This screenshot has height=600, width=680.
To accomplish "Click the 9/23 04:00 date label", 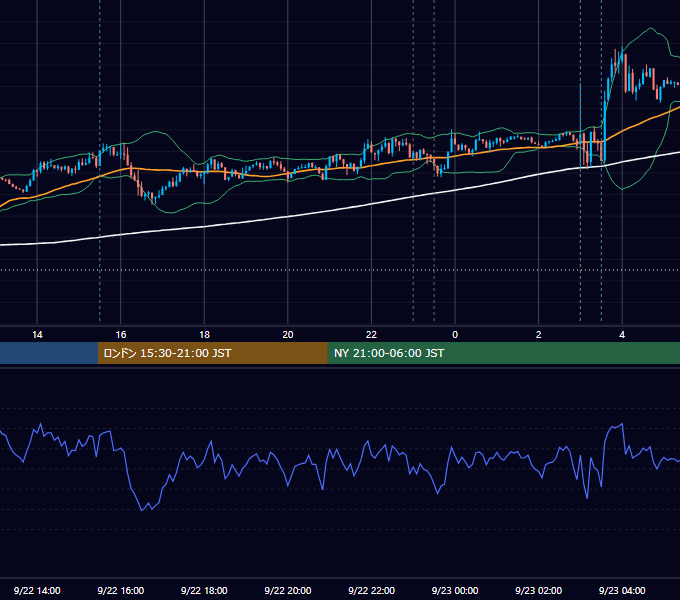I will pyautogui.click(x=622, y=590).
